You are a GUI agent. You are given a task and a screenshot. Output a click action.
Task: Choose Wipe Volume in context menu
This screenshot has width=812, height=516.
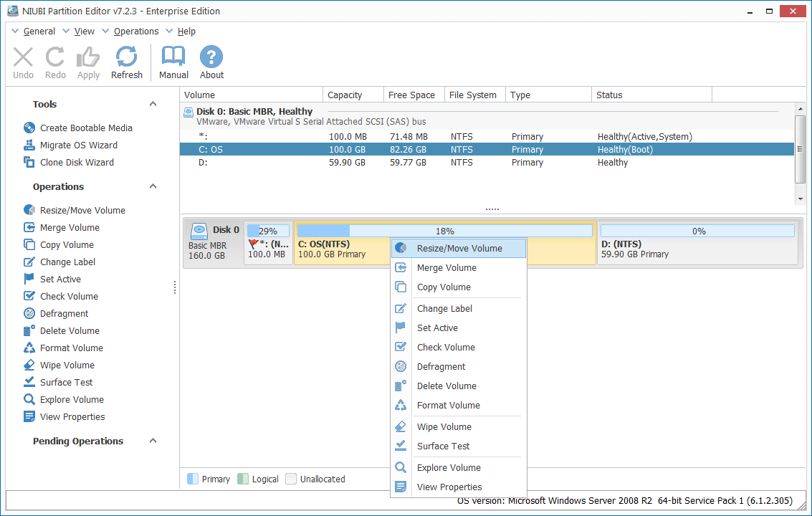click(459, 426)
